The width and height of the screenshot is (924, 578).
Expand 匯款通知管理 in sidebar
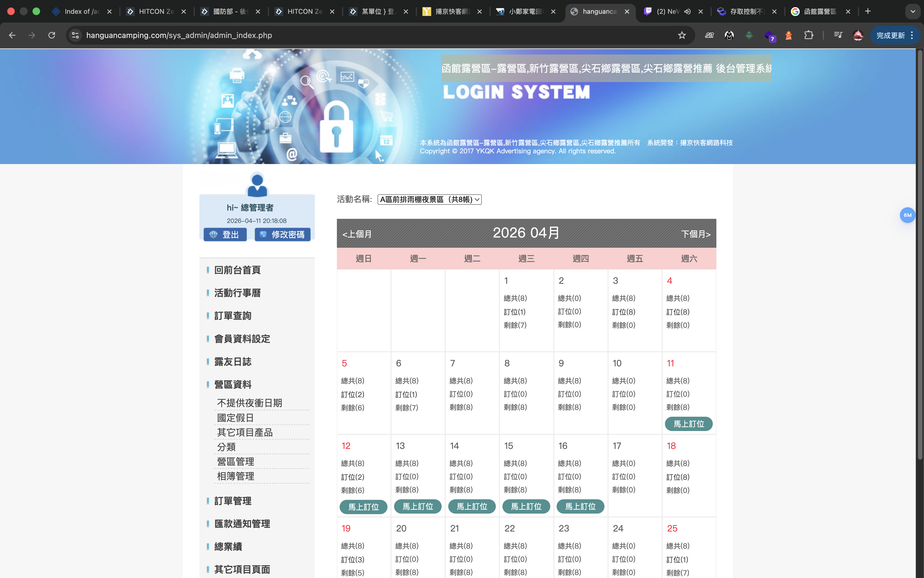pyautogui.click(x=242, y=524)
